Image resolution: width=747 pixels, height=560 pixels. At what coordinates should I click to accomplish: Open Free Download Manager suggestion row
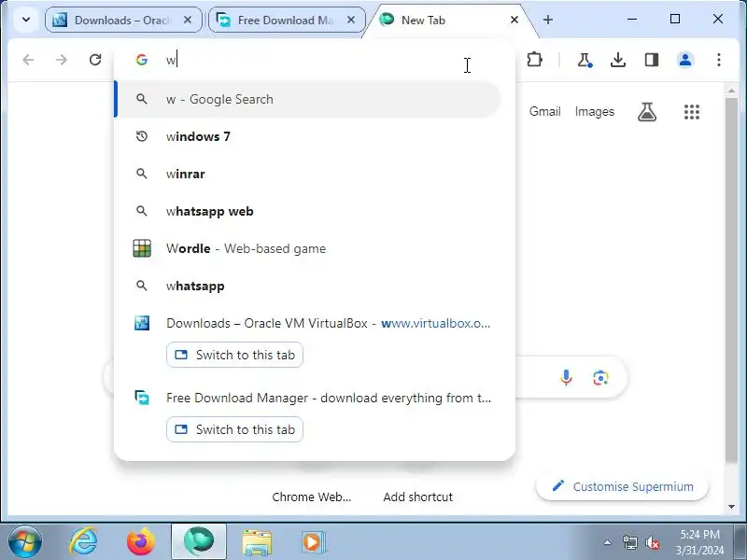tap(308, 398)
